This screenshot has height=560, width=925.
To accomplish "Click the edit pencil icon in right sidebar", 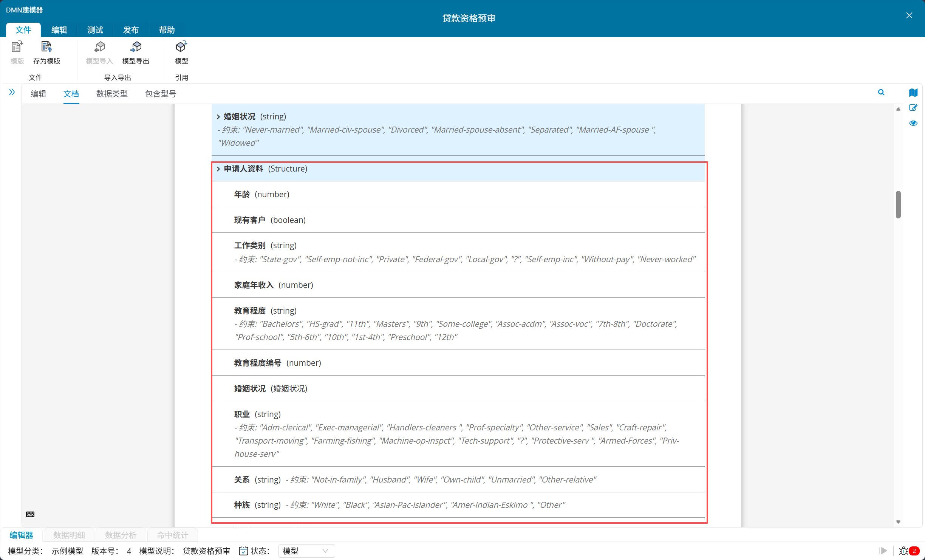I will coord(913,108).
